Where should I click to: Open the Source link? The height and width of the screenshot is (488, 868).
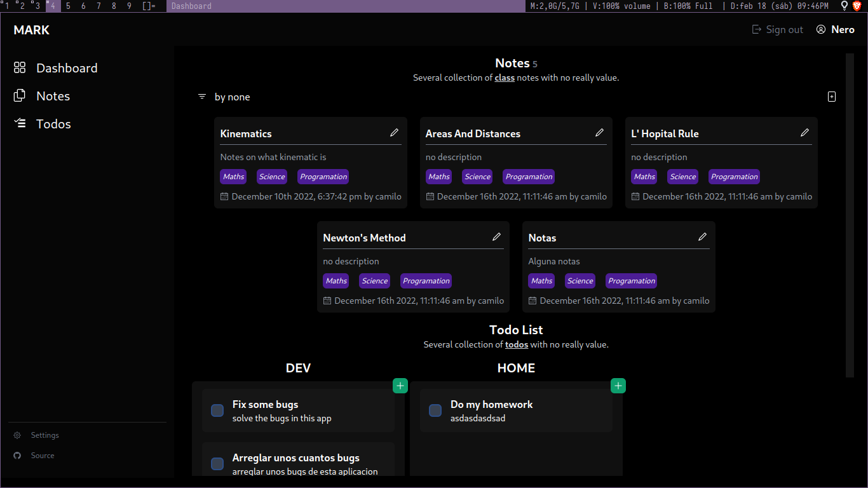(x=43, y=456)
